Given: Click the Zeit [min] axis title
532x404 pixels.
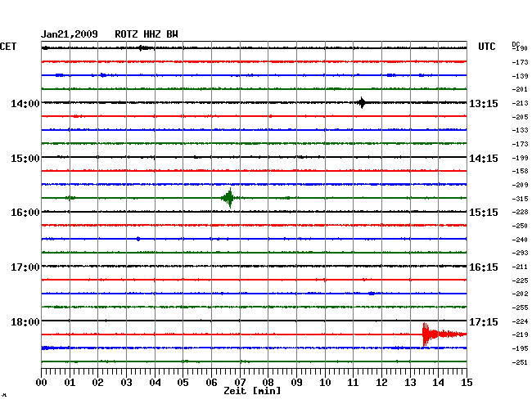Looking at the screenshot, I should click(x=252, y=391).
